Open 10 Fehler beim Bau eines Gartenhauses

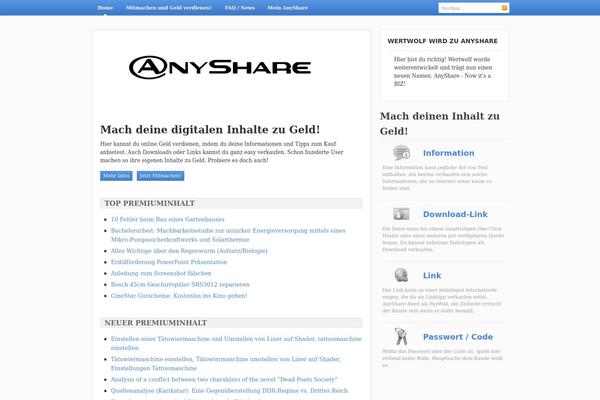[x=168, y=219]
